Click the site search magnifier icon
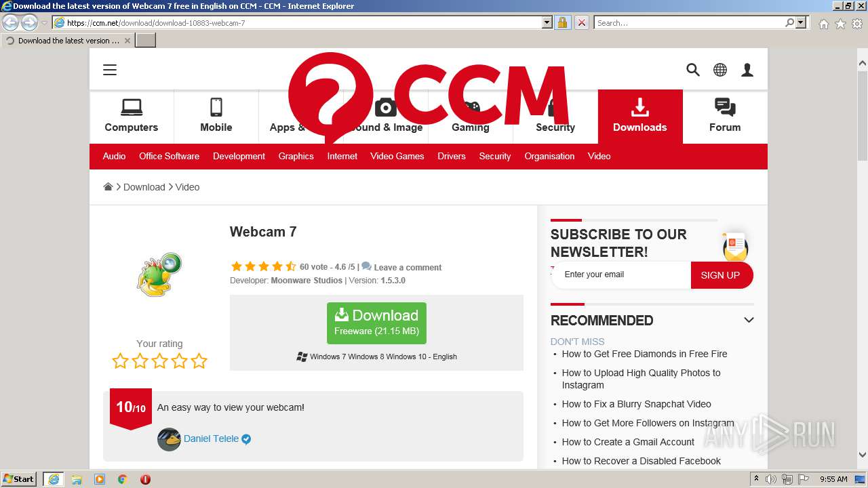The height and width of the screenshot is (488, 868). 693,70
